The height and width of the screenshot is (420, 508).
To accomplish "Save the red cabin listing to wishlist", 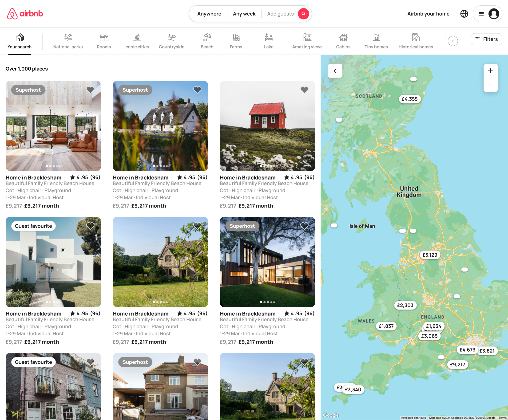I will pyautogui.click(x=304, y=90).
